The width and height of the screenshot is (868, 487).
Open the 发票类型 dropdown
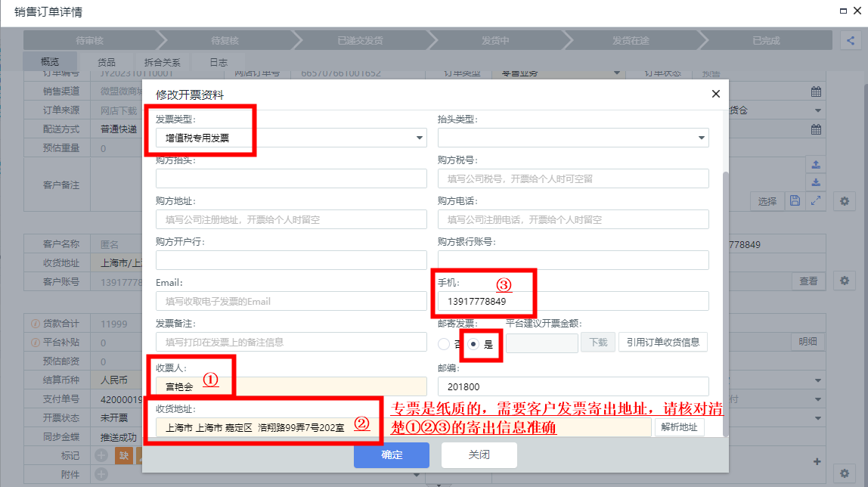[x=291, y=138]
